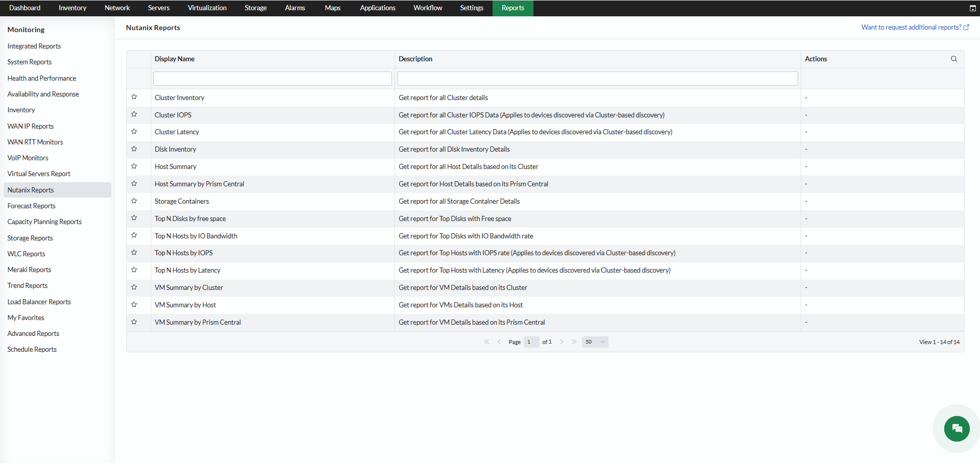Click the table search magnifier icon
Image resolution: width=980 pixels, height=463 pixels.
click(954, 59)
